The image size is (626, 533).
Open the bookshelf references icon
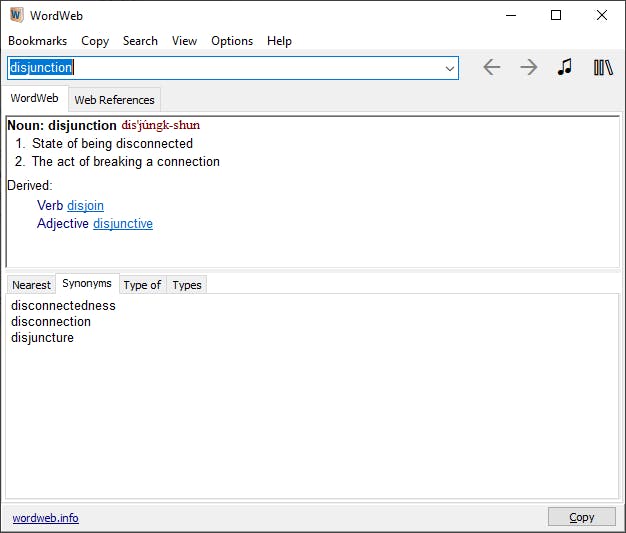[x=603, y=67]
